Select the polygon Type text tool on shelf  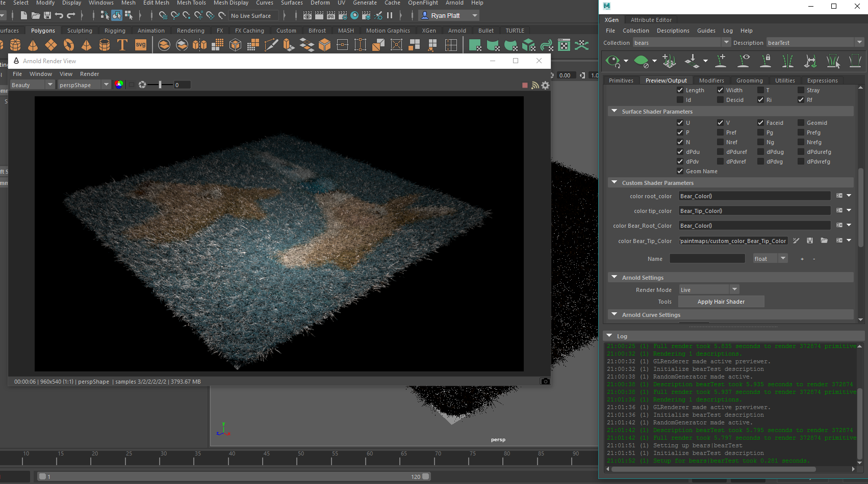click(122, 45)
